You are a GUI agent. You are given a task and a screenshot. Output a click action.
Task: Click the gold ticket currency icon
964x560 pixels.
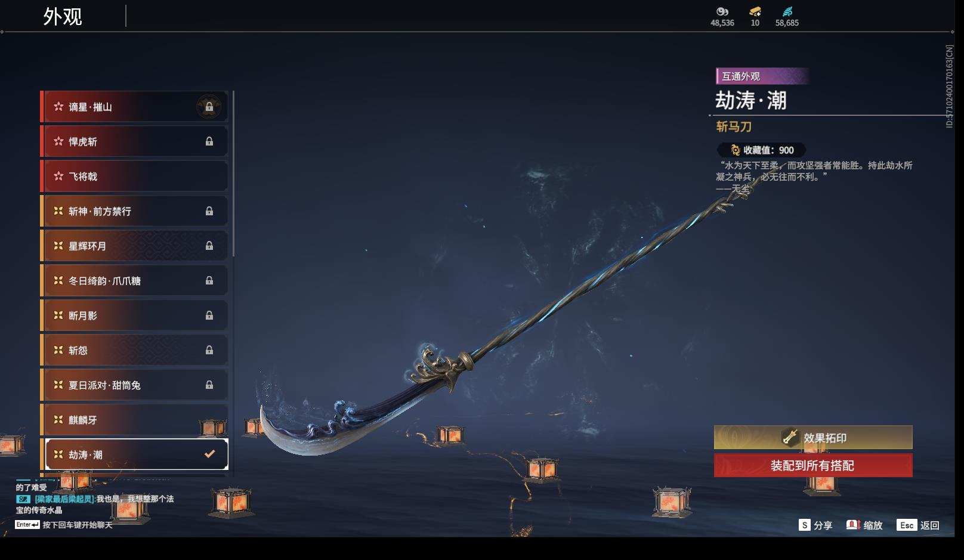click(x=755, y=12)
